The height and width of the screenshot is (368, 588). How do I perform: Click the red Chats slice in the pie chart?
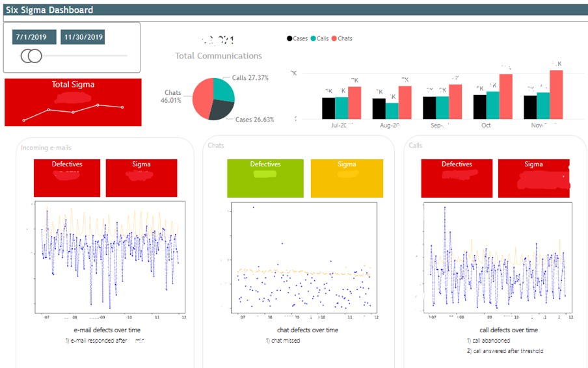click(x=200, y=97)
